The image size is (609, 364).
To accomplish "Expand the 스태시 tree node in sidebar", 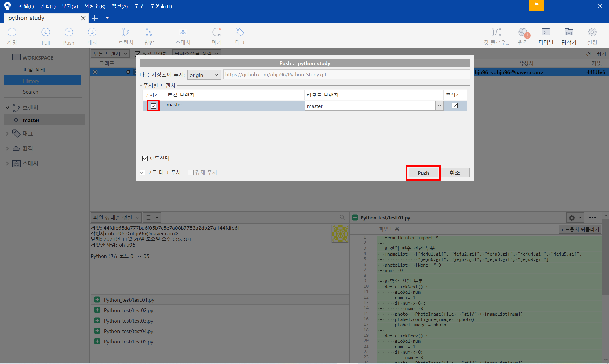I will (7, 163).
